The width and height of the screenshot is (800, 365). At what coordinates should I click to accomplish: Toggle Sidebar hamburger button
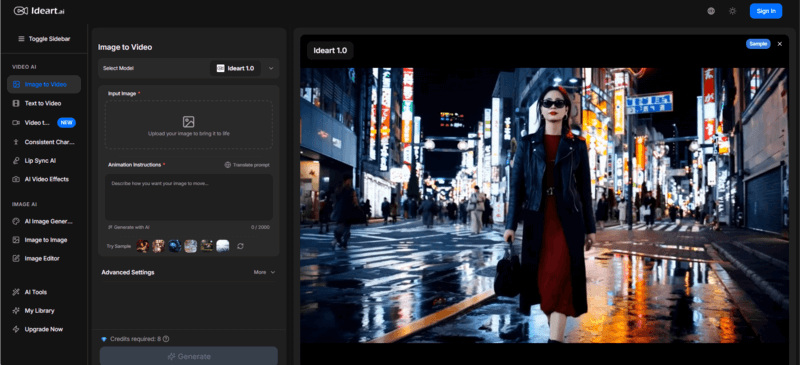click(44, 39)
